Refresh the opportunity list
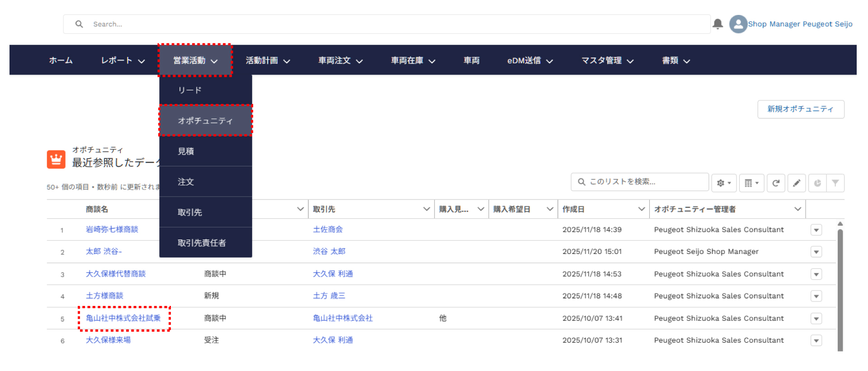This screenshot has width=868, height=371. click(x=776, y=183)
